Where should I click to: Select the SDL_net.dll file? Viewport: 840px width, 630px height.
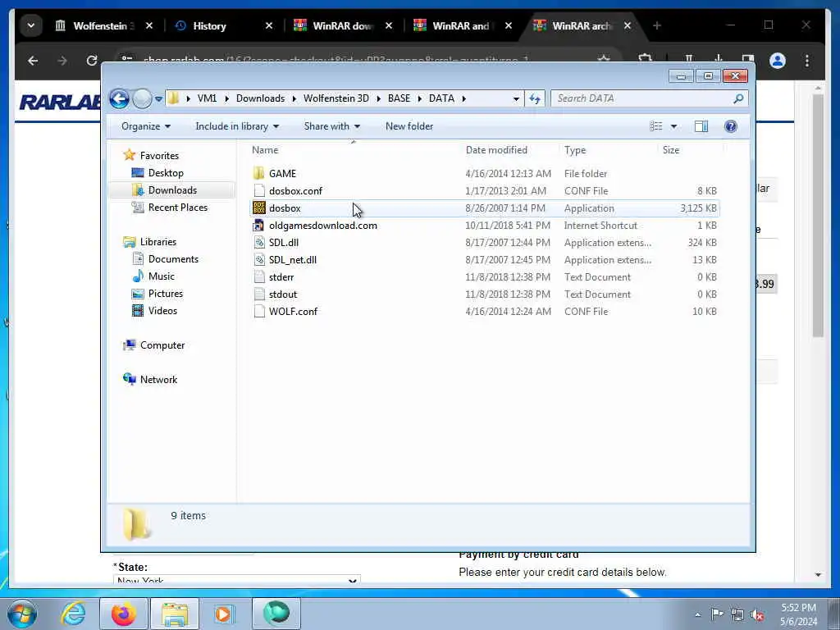(x=293, y=260)
